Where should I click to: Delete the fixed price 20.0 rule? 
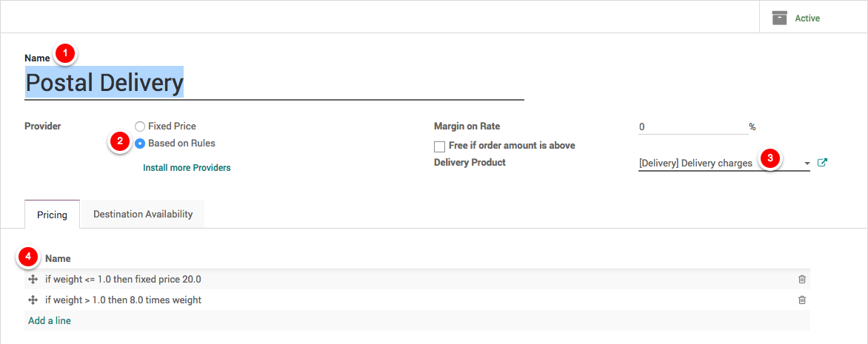point(802,280)
